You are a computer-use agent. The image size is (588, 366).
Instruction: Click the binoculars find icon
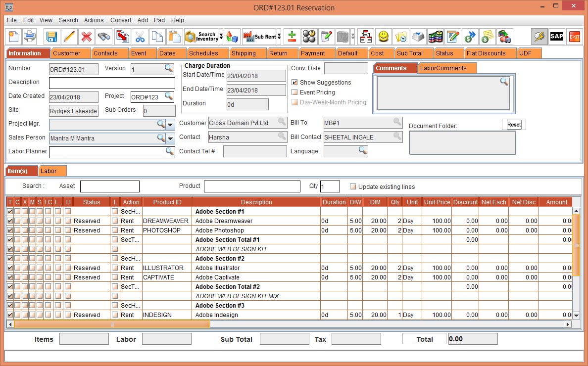pyautogui.click(x=103, y=37)
